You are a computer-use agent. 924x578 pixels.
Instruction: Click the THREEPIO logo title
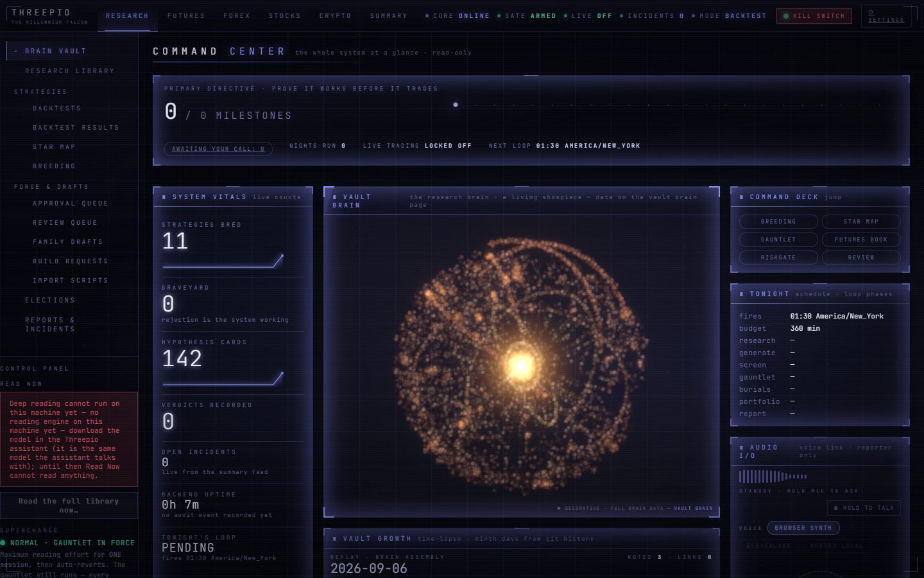click(41, 12)
